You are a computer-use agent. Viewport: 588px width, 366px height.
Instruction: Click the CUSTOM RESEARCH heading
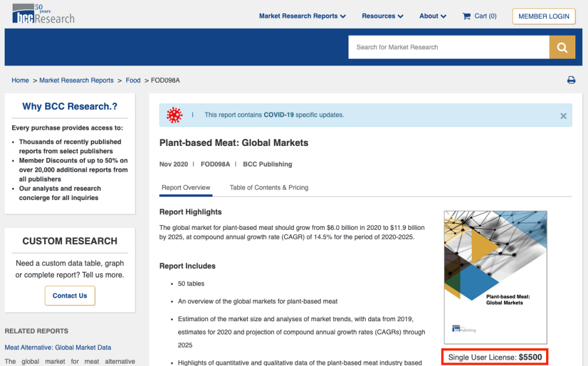pyautogui.click(x=69, y=241)
